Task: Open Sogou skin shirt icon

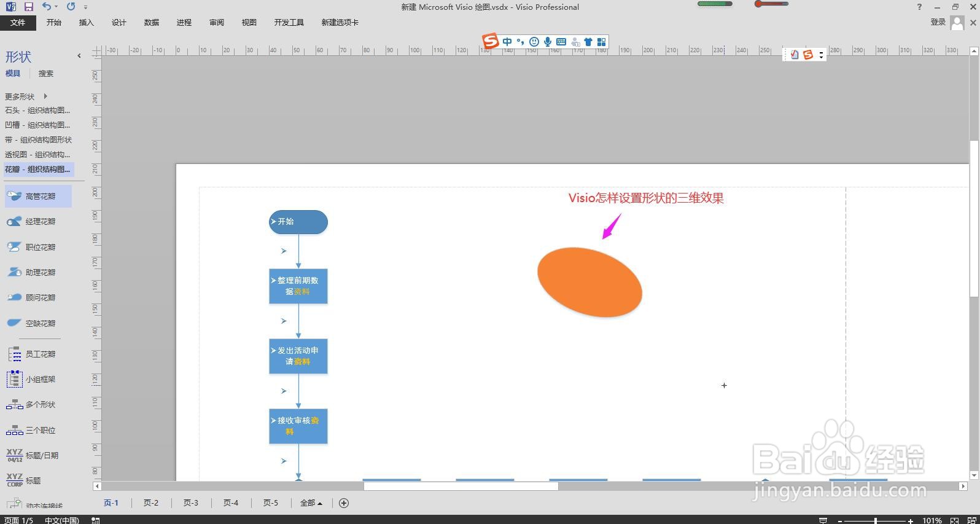Action: [588, 42]
